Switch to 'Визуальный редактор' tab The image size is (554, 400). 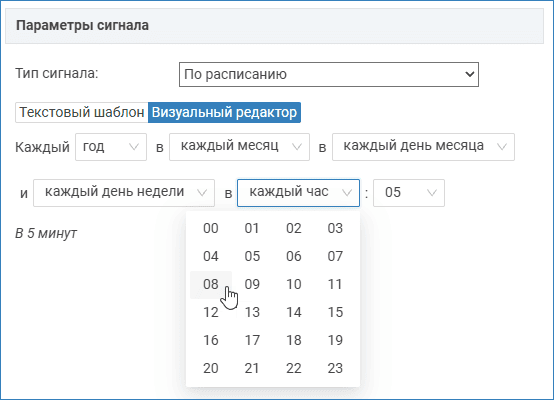pyautogui.click(x=224, y=112)
